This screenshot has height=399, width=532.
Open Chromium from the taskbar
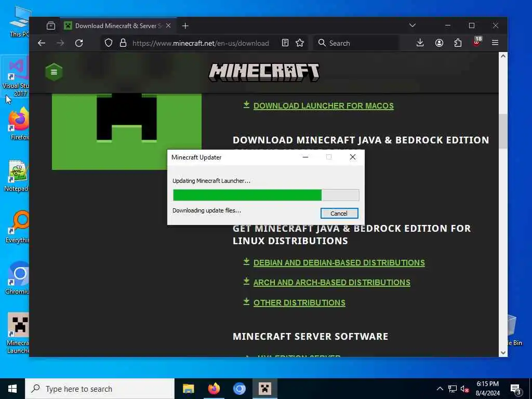[239, 389]
